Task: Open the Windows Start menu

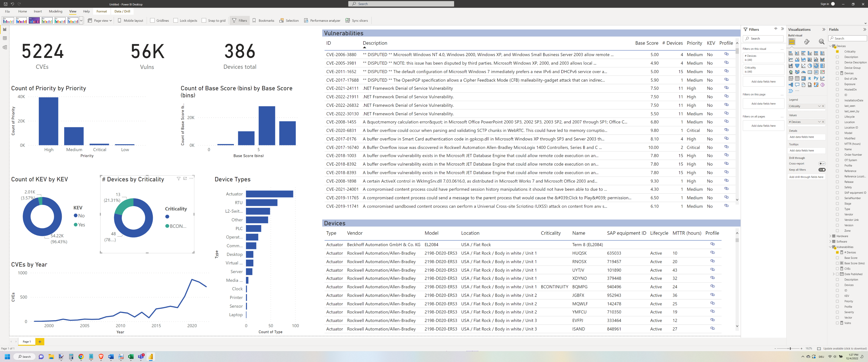Action: (7, 356)
